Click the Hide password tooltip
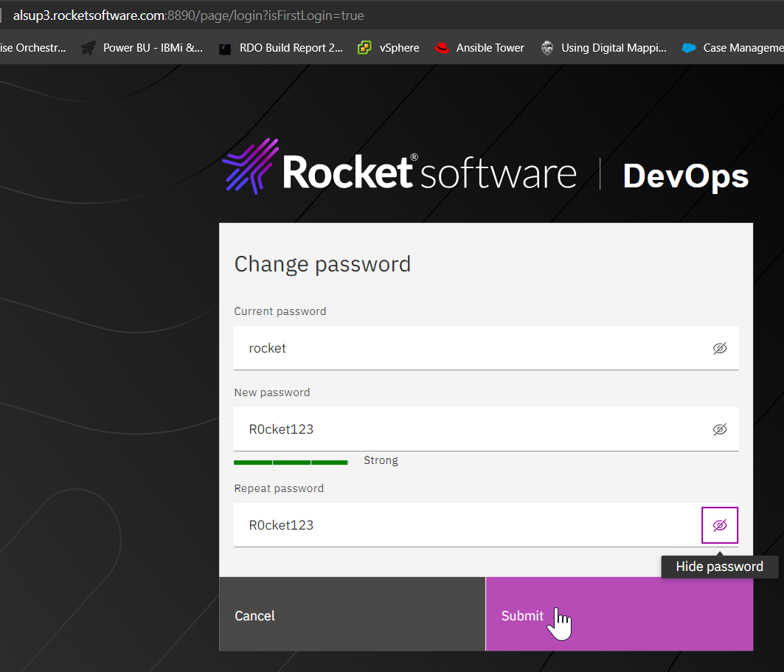 [719, 567]
